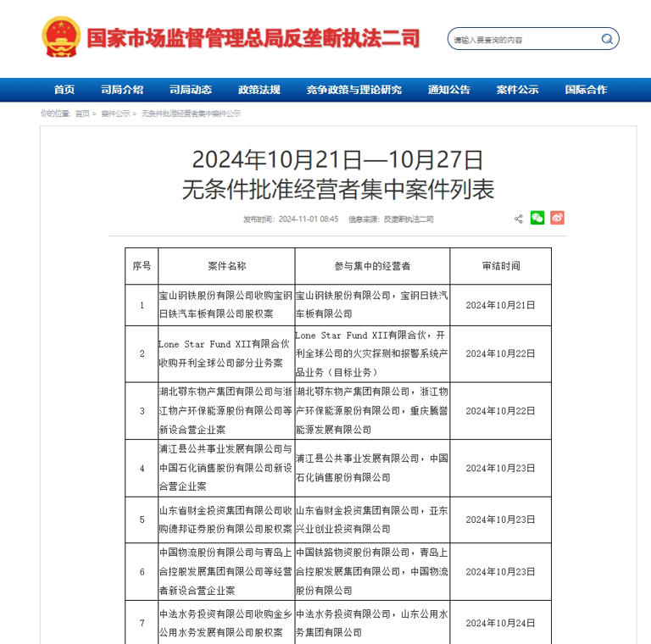Click case name 宝山钢铁股份有限公司收购宝钢日铁汽车板
This screenshot has width=651, height=644.
click(226, 305)
